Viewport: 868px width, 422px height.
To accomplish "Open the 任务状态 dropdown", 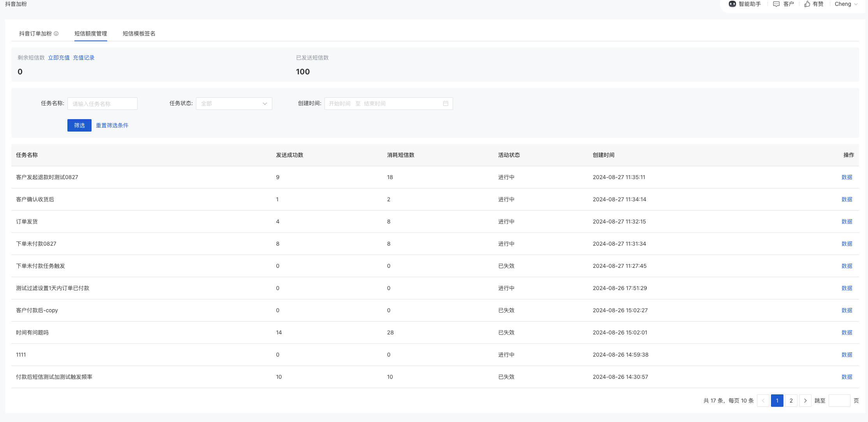I will click(234, 104).
